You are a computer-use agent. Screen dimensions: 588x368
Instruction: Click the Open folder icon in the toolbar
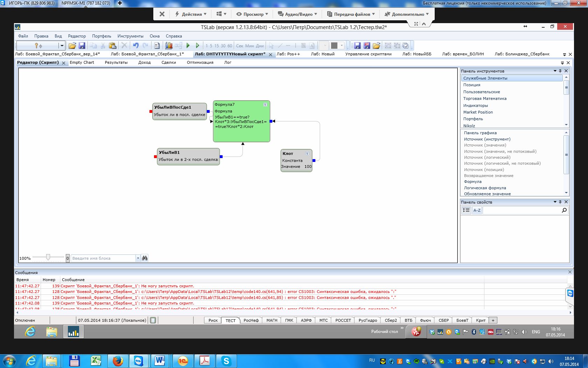coord(72,46)
